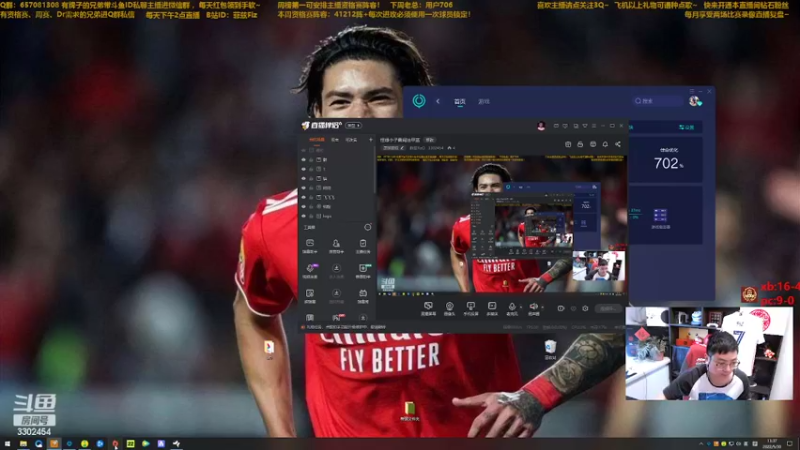800x450 pixels.
Task: Open File Explorer from the taskbar
Action: (x=23, y=444)
